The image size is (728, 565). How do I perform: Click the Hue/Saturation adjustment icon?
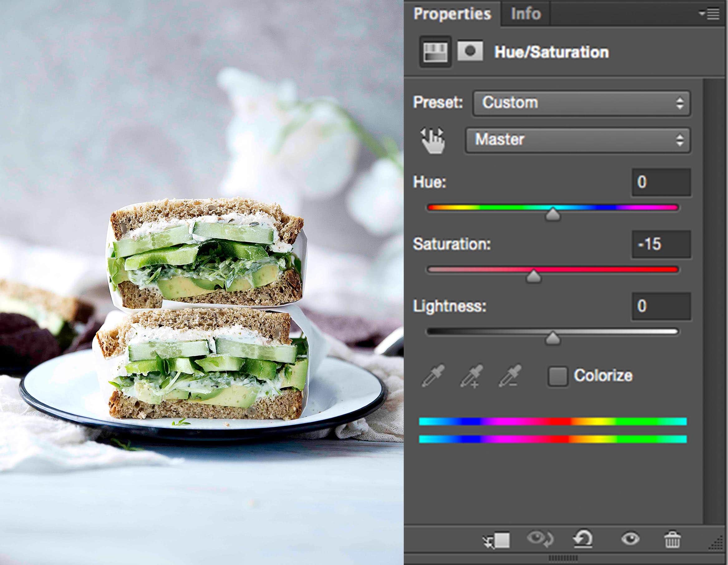pyautogui.click(x=435, y=52)
